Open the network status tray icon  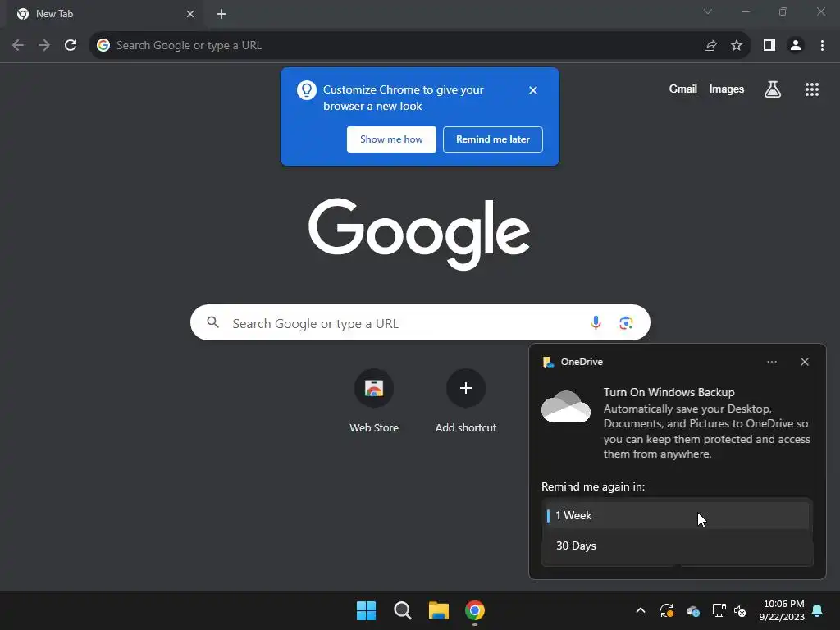coord(719,610)
